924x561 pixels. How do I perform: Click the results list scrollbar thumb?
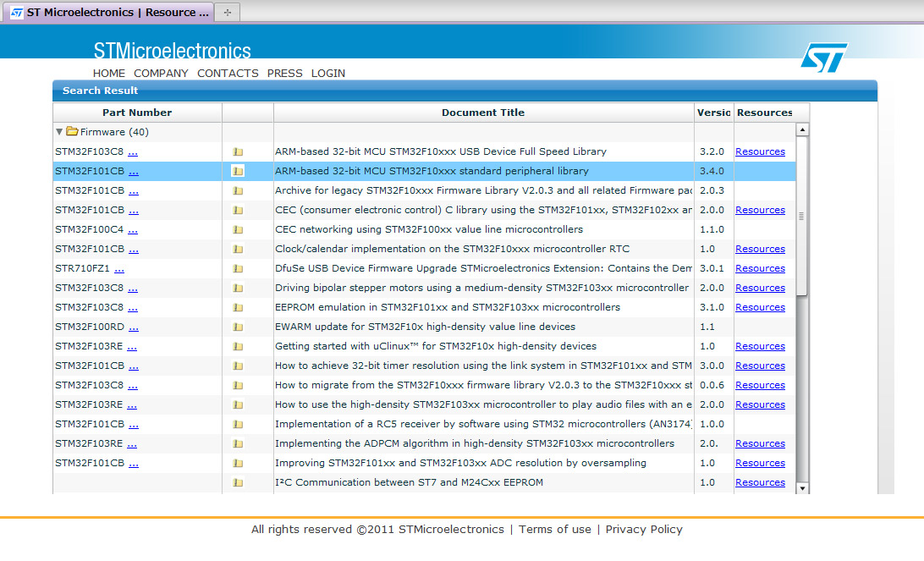click(802, 216)
